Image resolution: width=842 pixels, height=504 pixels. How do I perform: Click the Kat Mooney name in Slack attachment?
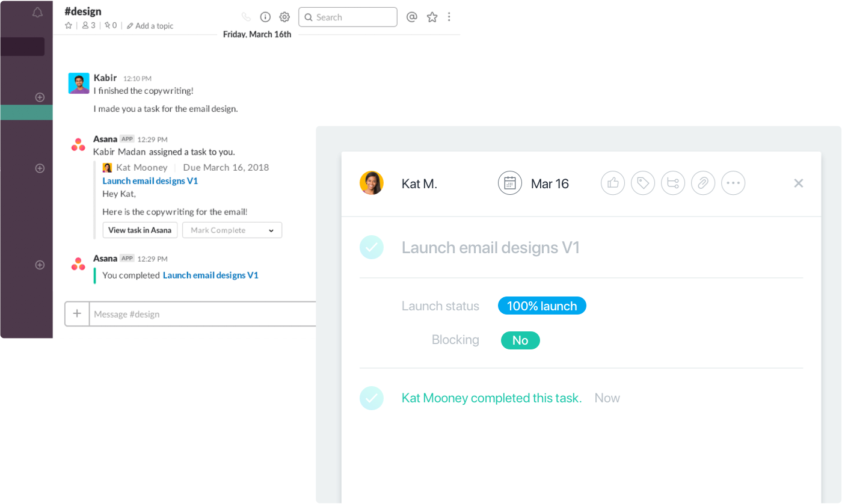(x=142, y=168)
